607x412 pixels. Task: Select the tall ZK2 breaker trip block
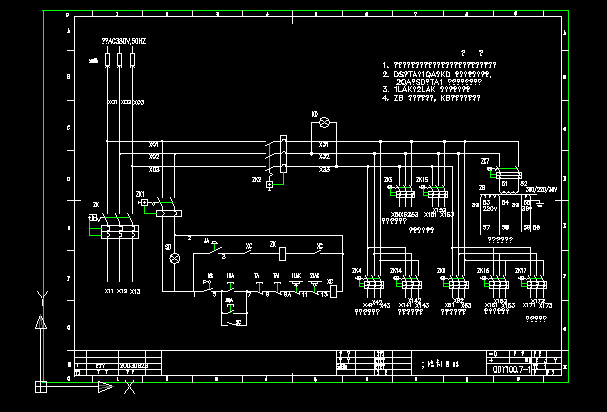click(x=283, y=154)
